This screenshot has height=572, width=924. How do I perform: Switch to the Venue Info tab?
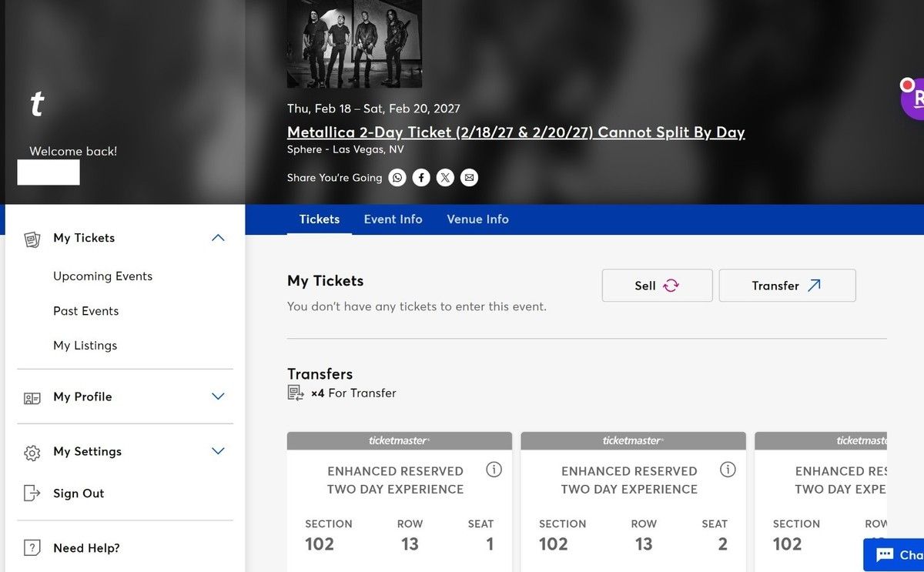(x=477, y=219)
